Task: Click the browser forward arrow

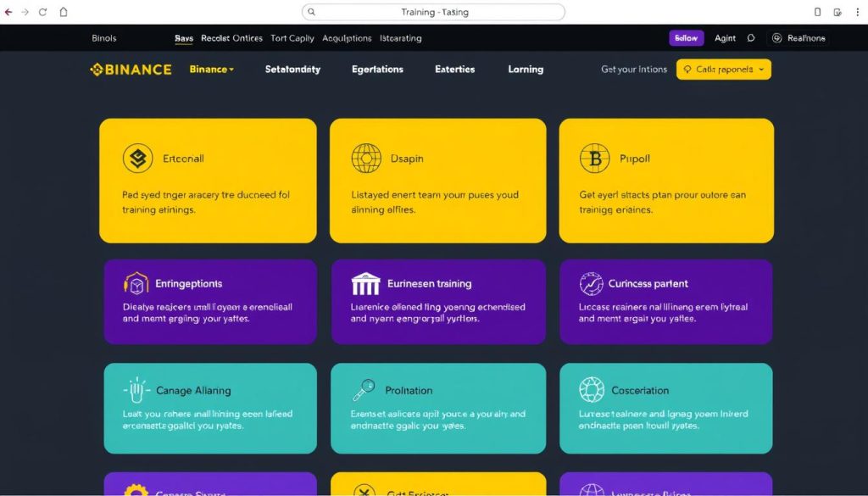Action: (x=25, y=12)
